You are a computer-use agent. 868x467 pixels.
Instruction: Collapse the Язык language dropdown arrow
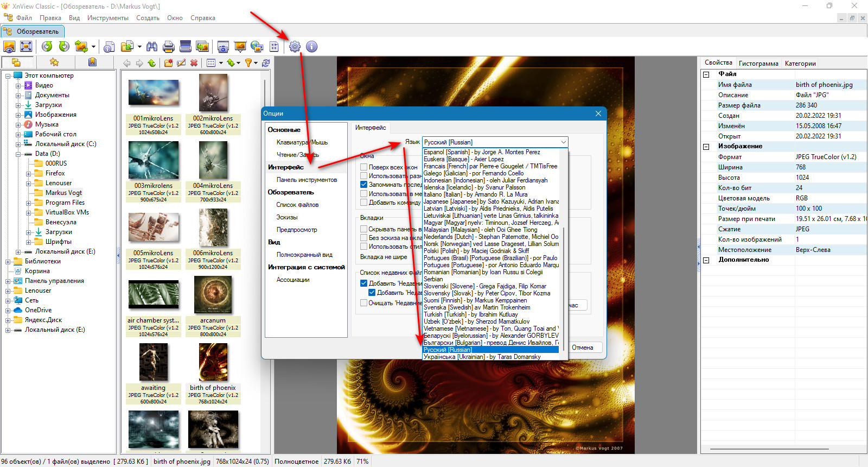[563, 142]
